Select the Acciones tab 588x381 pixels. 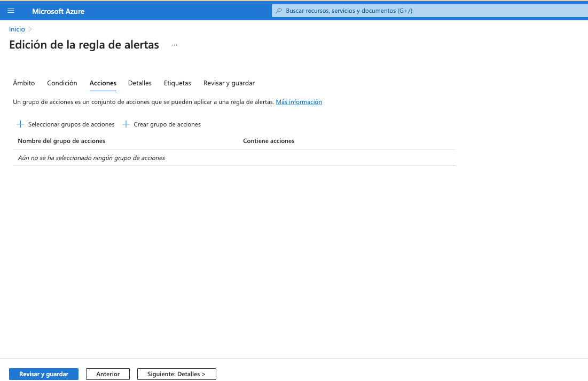pyautogui.click(x=103, y=83)
